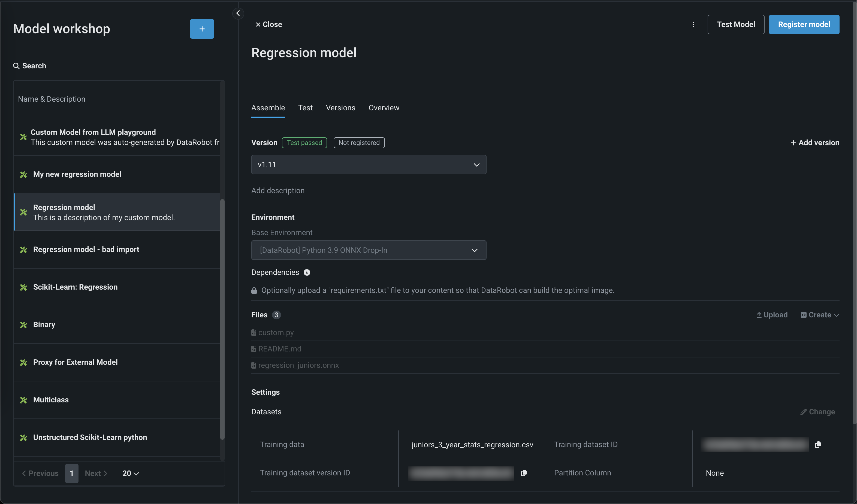Click the Search magnifier icon
The image size is (857, 504).
[16, 66]
